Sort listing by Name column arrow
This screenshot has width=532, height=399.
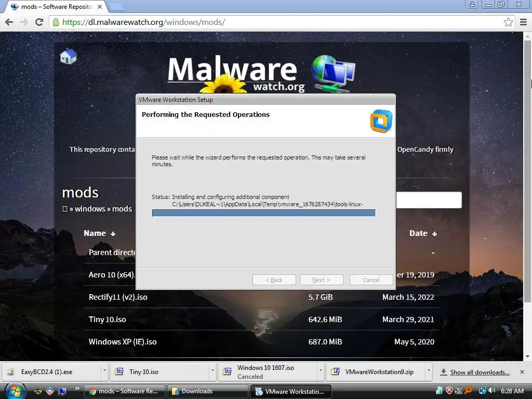pyautogui.click(x=113, y=234)
